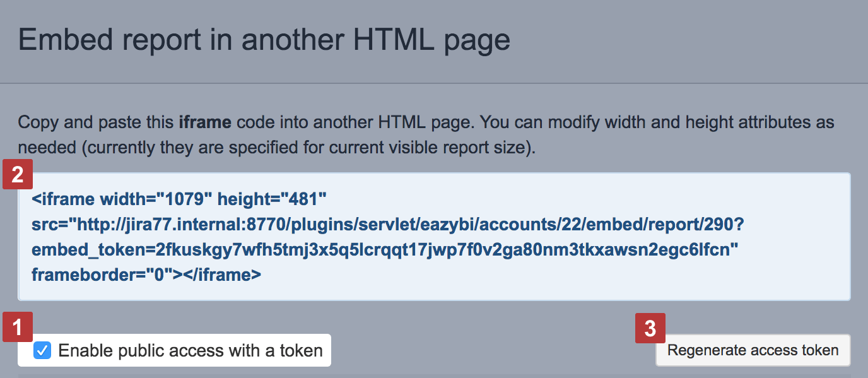Viewport: 868px width, 378px height.
Task: Click the red number 3 marker badge
Action: coord(650,328)
